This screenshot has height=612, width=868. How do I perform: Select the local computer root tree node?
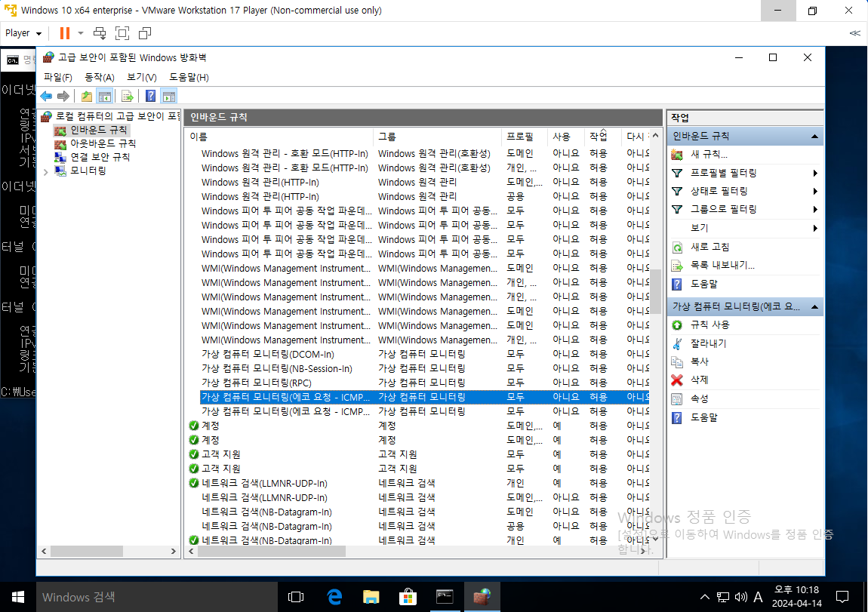[x=117, y=116]
